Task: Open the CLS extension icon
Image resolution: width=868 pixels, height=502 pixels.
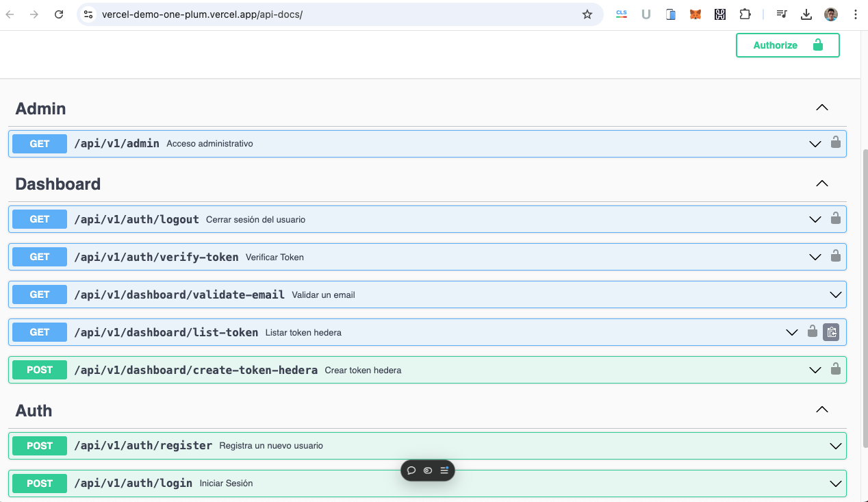Action: (622, 14)
